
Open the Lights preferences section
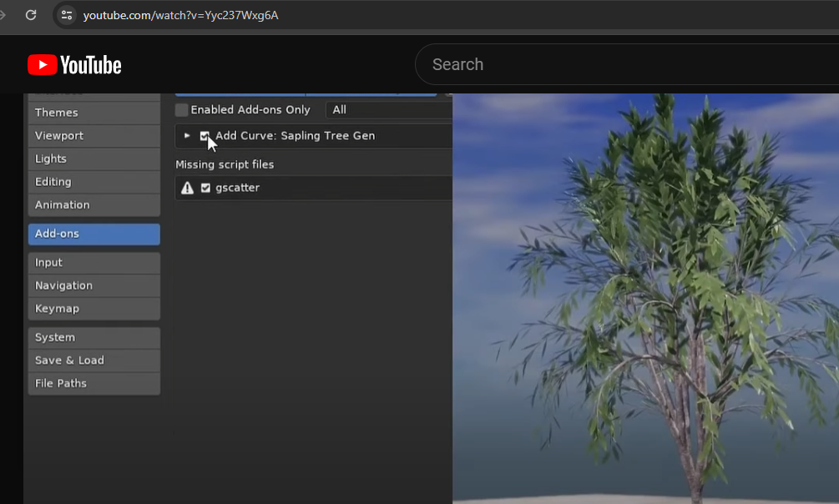(x=94, y=159)
